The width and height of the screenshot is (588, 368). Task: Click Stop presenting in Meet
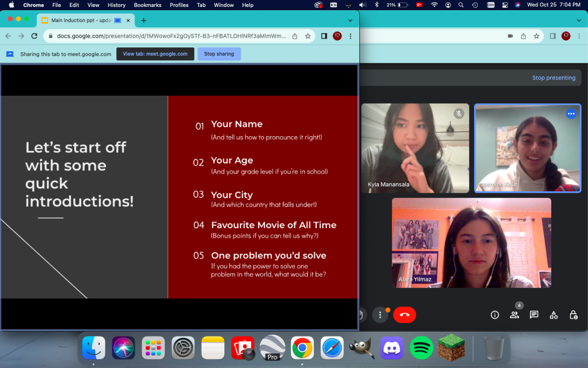(x=554, y=78)
